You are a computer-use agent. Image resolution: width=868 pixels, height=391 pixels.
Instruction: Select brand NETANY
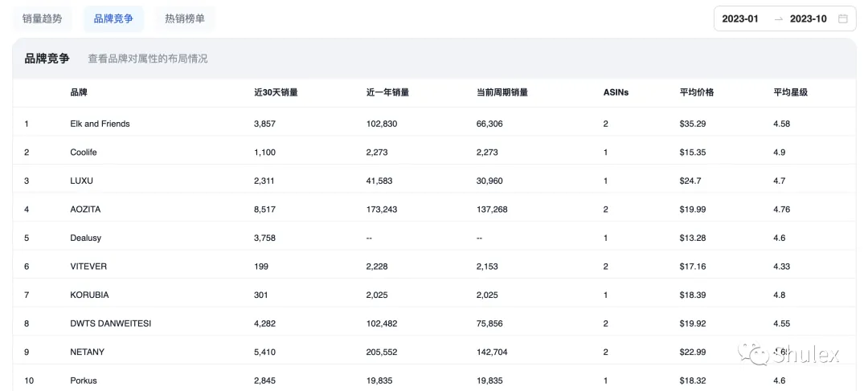88,352
